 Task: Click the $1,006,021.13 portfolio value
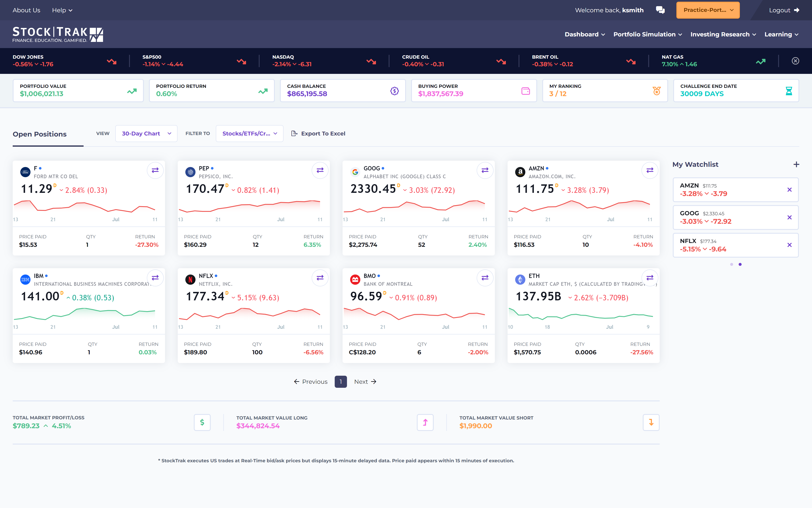point(41,94)
